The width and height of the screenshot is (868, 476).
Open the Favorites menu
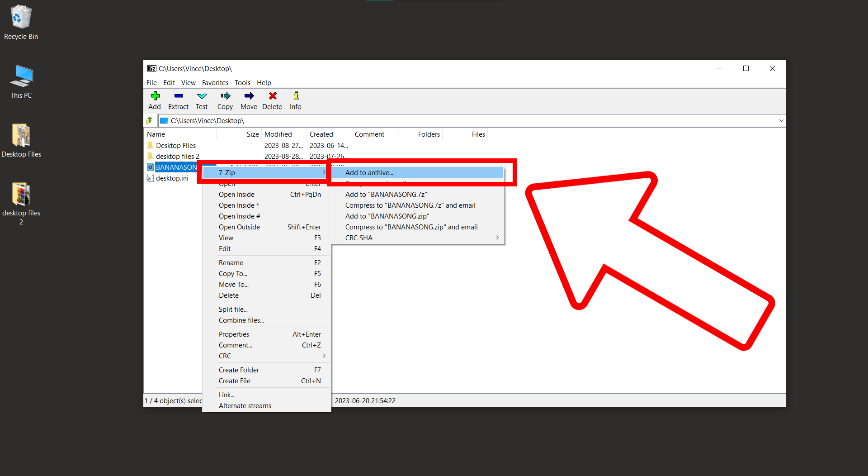tap(215, 82)
